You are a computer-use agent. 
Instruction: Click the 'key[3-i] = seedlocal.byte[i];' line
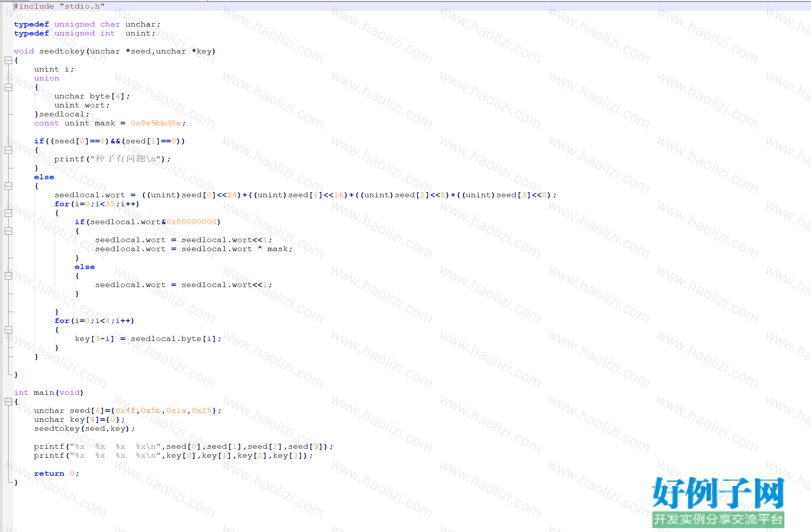148,339
